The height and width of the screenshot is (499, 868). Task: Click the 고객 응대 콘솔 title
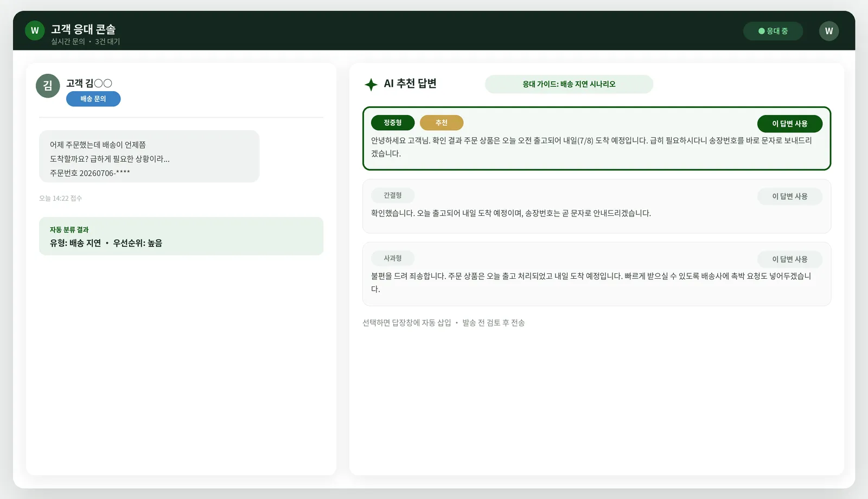coord(83,29)
